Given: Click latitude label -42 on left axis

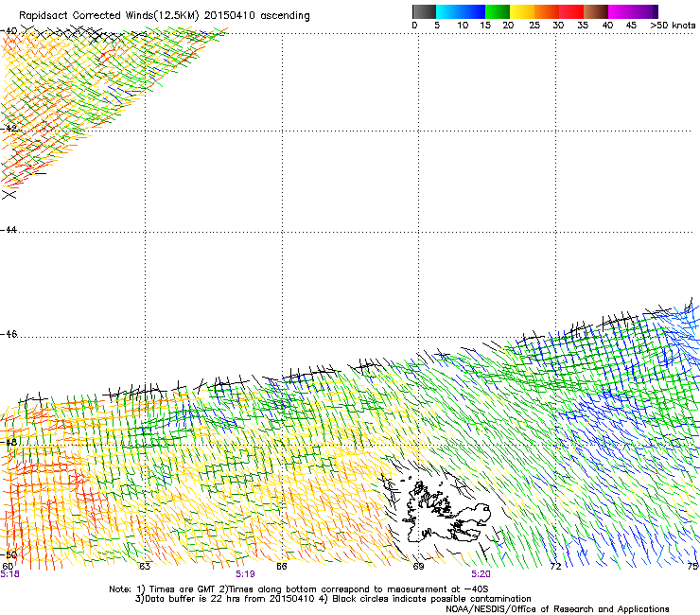Looking at the screenshot, I should click(9, 128).
